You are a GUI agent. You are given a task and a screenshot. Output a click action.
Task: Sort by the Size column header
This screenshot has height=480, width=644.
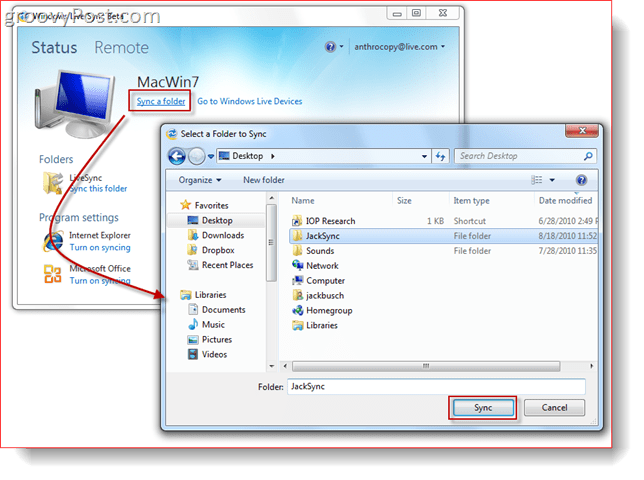404,200
